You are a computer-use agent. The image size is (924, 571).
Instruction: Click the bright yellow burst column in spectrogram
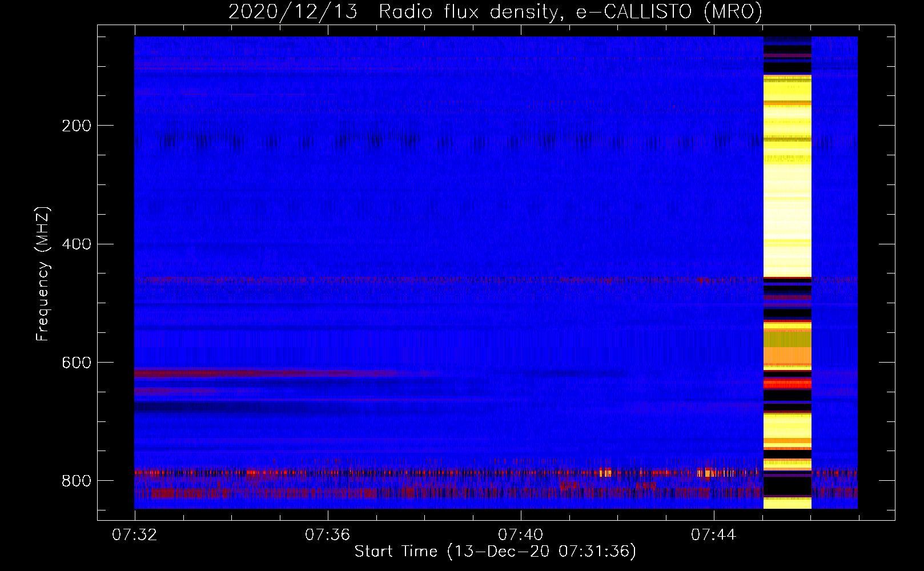click(788, 272)
